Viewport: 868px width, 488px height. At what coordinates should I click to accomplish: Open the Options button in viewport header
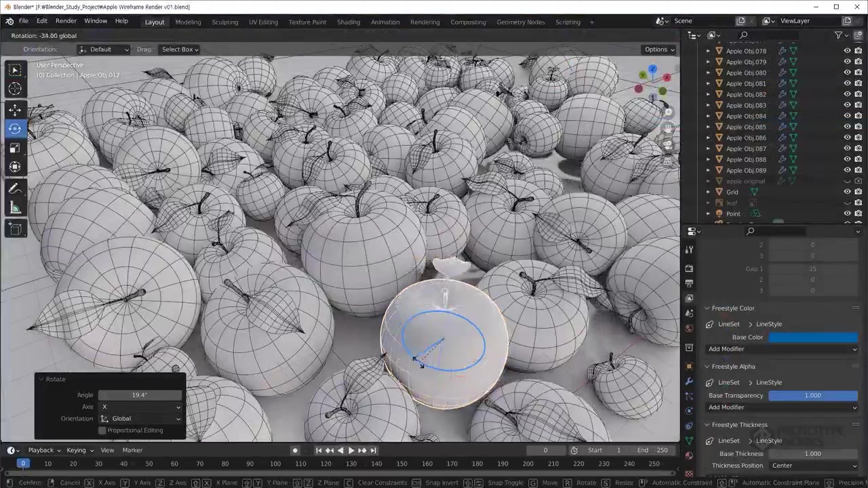coord(659,49)
